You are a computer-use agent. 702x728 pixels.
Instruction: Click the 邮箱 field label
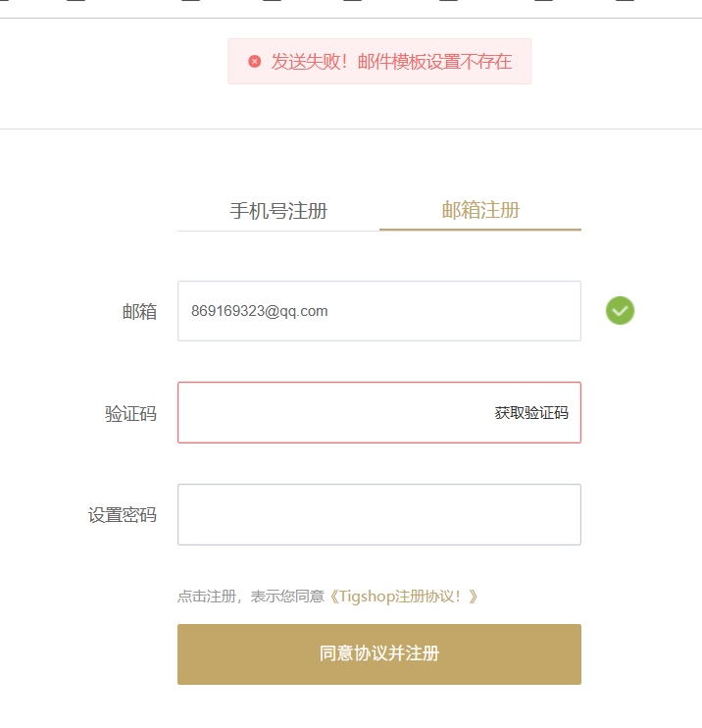click(x=139, y=312)
